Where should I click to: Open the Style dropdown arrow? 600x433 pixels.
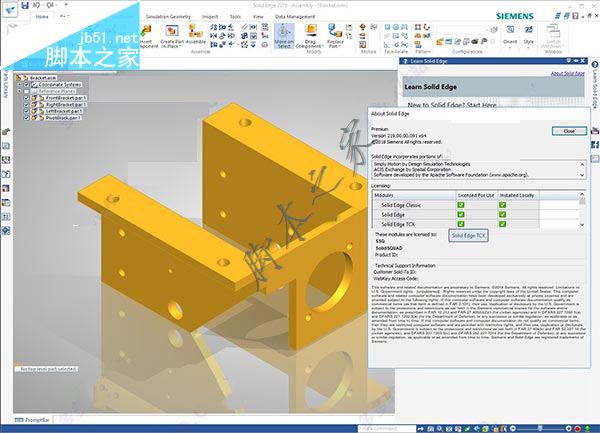(x=528, y=46)
